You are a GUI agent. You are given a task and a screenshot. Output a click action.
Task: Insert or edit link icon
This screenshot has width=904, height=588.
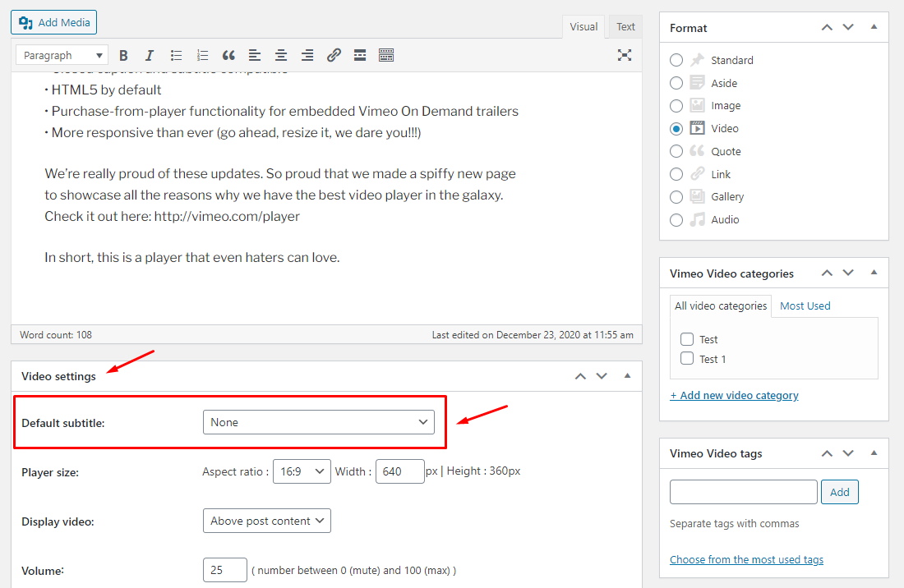(334, 55)
